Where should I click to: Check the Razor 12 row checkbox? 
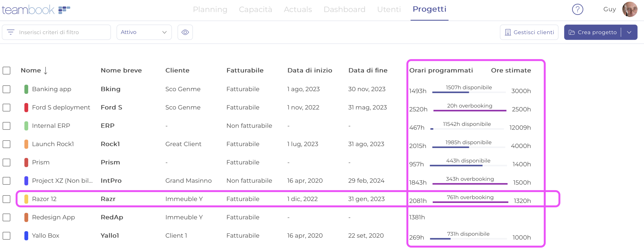7,199
